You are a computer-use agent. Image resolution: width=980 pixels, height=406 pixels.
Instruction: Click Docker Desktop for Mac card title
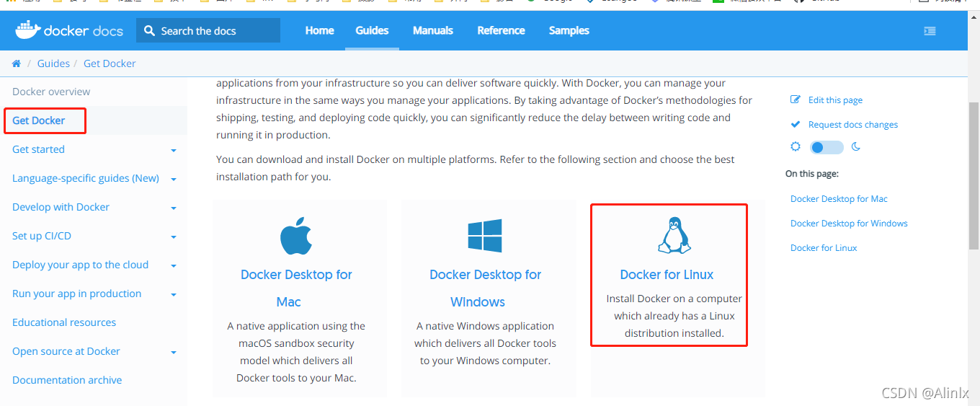tap(296, 288)
